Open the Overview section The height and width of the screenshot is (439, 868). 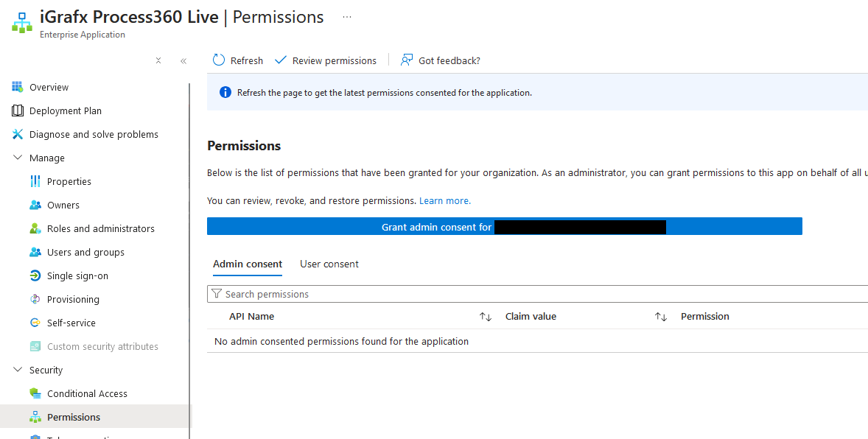(49, 86)
